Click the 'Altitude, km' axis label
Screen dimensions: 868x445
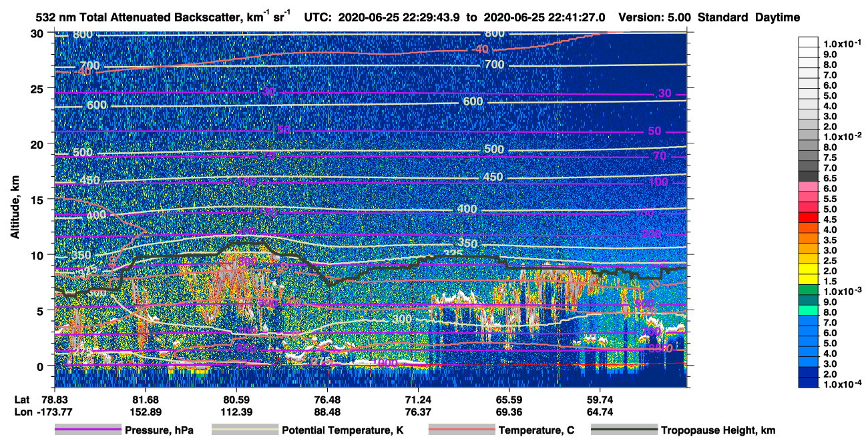pyautogui.click(x=15, y=209)
